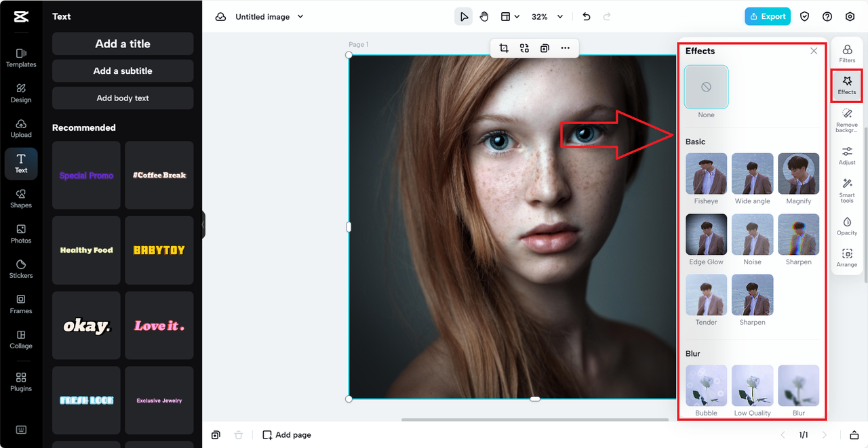
Task: Click the duplicate page icon in bottom bar
Action: [216, 435]
